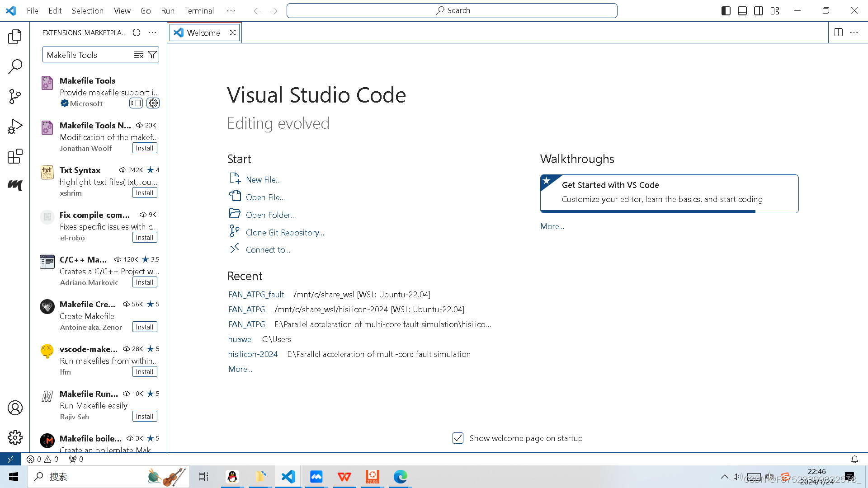
Task: Click Makefile Tools sync-ignored icon
Action: (136, 103)
